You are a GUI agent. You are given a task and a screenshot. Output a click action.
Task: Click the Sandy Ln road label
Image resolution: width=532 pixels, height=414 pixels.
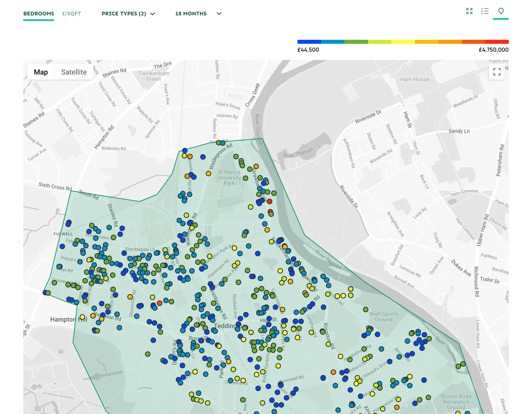(x=459, y=131)
